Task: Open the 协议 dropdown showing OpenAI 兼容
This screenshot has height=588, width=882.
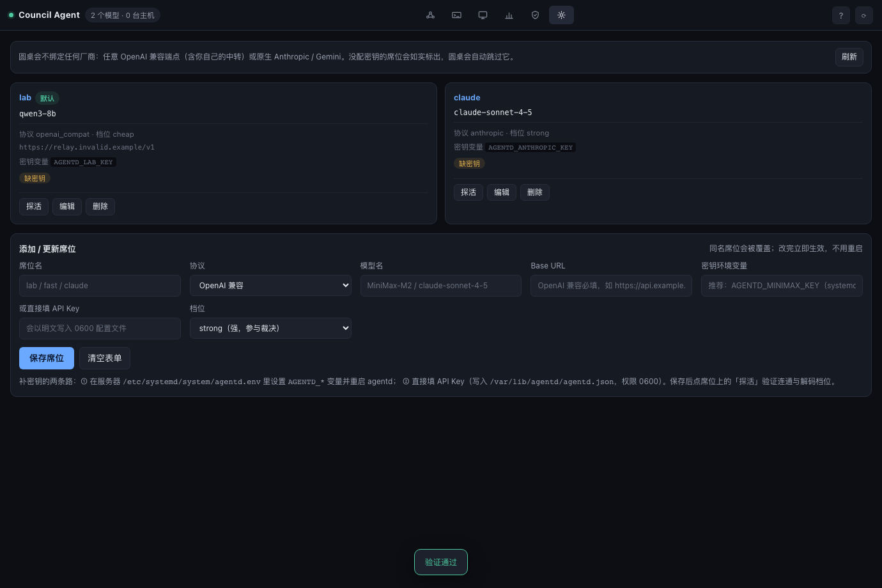Action: [x=270, y=286]
